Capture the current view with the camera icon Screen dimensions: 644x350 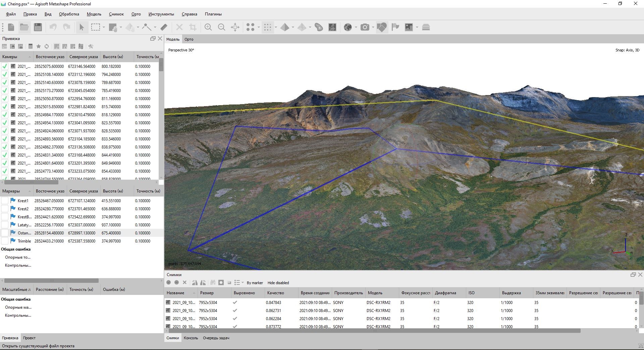click(365, 27)
